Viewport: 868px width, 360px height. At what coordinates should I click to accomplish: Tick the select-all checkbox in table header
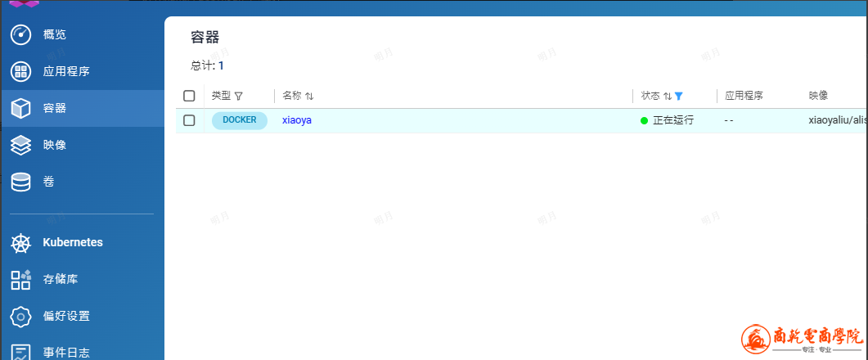pyautogui.click(x=189, y=96)
